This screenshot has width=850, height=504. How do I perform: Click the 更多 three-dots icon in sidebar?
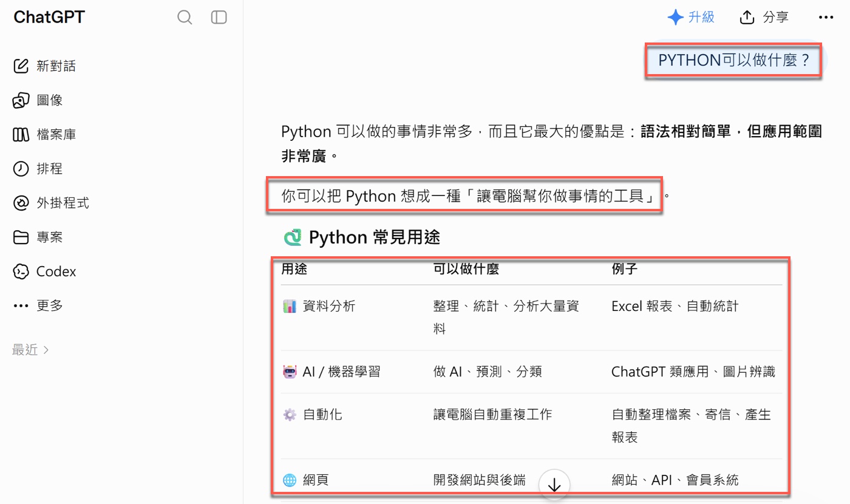(21, 305)
